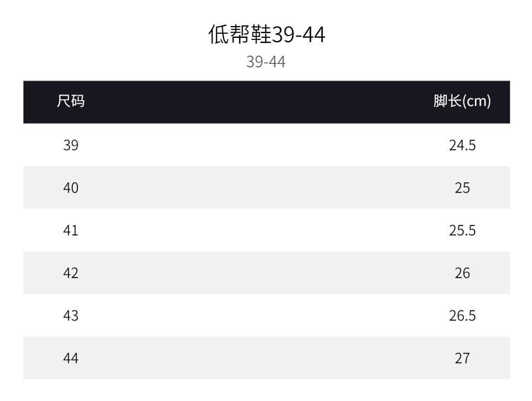This screenshot has width=532, height=401.
Task: Click the 脚长(cm) column header
Action: coord(462,101)
